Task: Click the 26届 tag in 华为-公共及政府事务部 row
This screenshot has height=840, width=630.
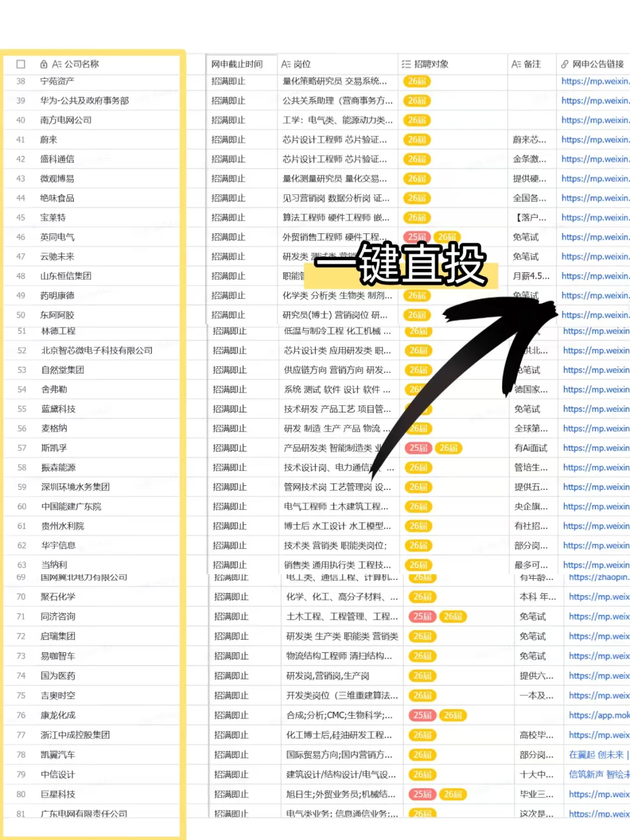Action: click(x=417, y=101)
